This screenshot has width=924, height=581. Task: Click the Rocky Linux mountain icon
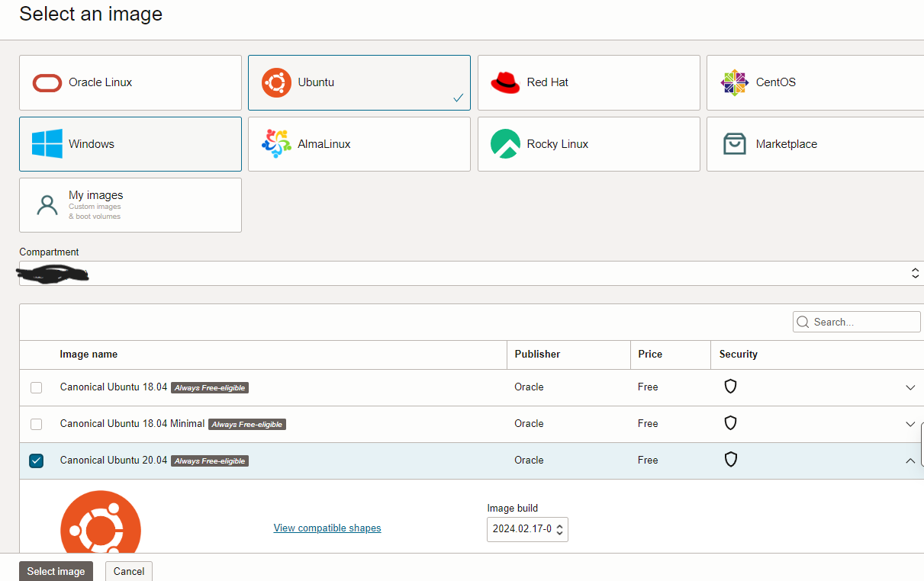click(505, 144)
